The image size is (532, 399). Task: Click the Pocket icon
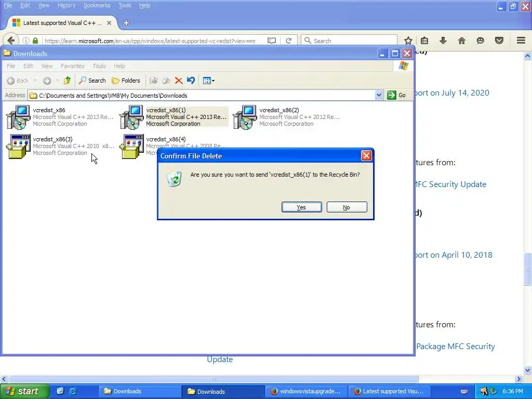[499, 41]
